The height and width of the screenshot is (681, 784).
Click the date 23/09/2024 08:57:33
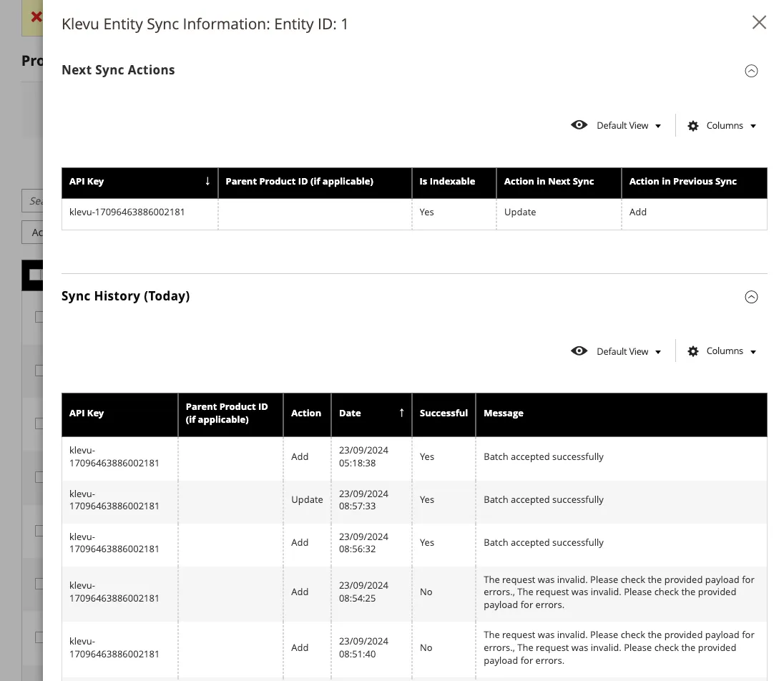click(x=363, y=500)
